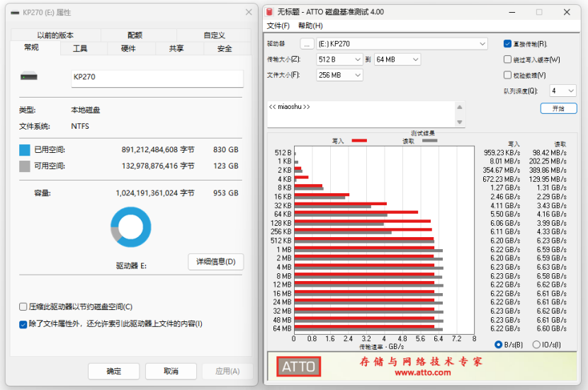Enable direct transfer checkbox in ATTO
Screen dimensions: 588x390
tap(507, 44)
